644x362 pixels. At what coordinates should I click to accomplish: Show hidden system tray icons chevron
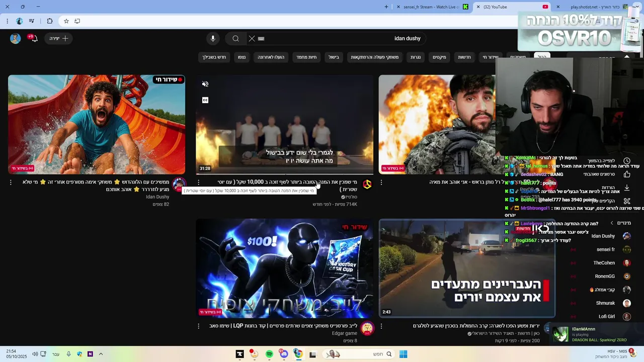click(101, 354)
